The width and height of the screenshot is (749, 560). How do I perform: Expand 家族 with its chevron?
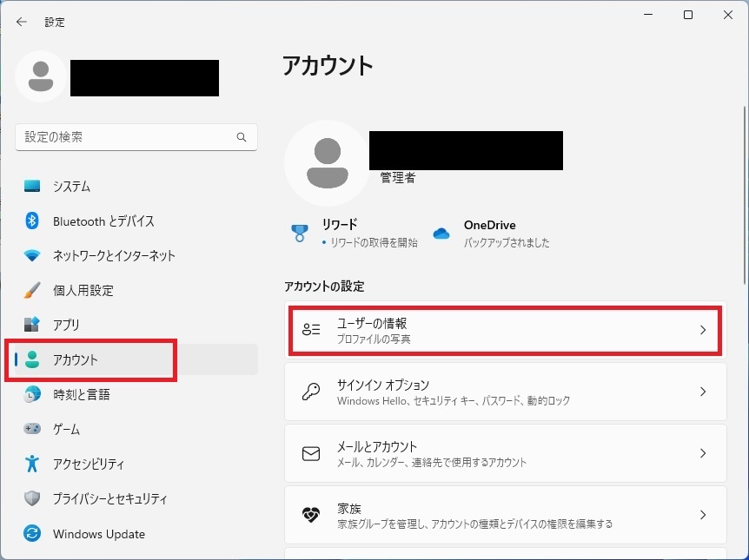tap(703, 515)
